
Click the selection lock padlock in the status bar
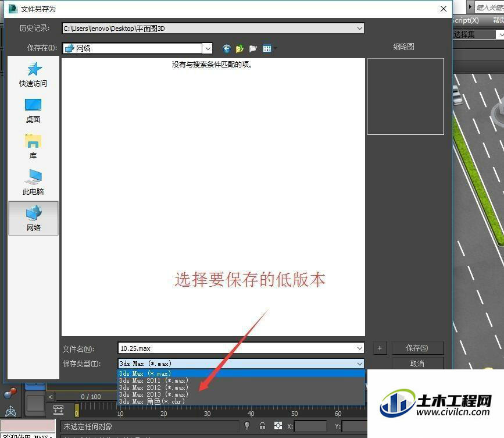[263, 426]
